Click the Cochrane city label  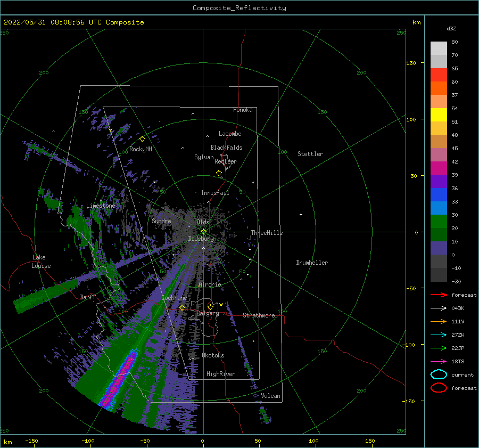174,298
